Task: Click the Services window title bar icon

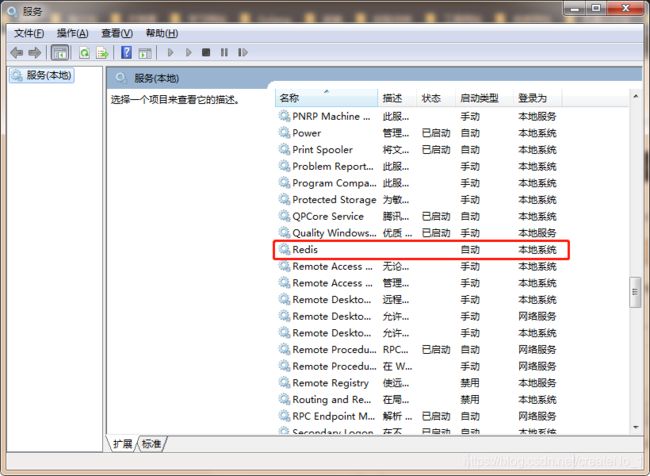Action: coord(12,12)
